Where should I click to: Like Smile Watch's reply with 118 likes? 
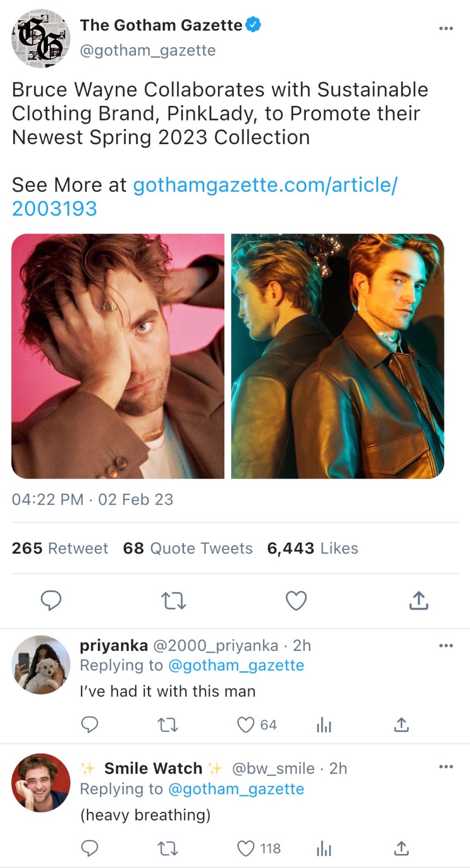[x=246, y=848]
